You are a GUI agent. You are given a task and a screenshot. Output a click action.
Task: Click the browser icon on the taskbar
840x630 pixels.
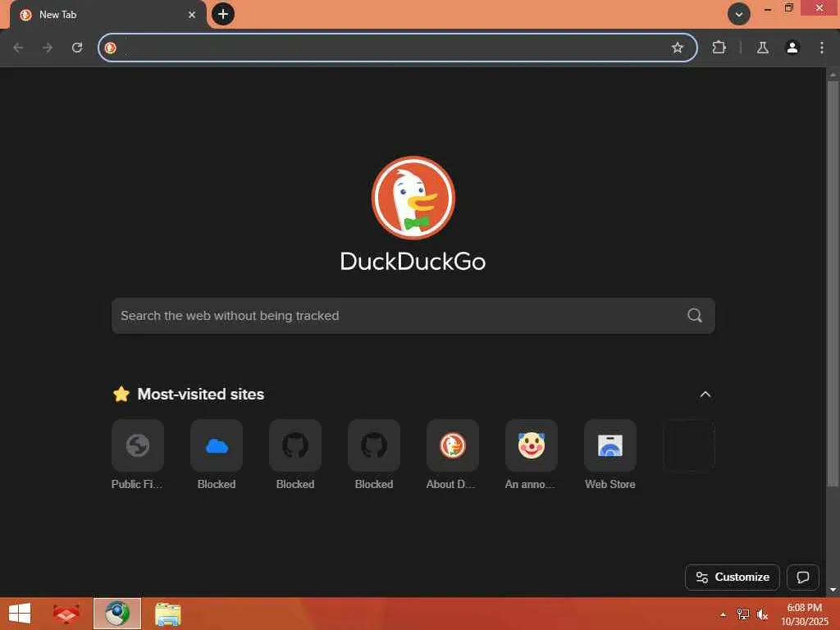(117, 614)
